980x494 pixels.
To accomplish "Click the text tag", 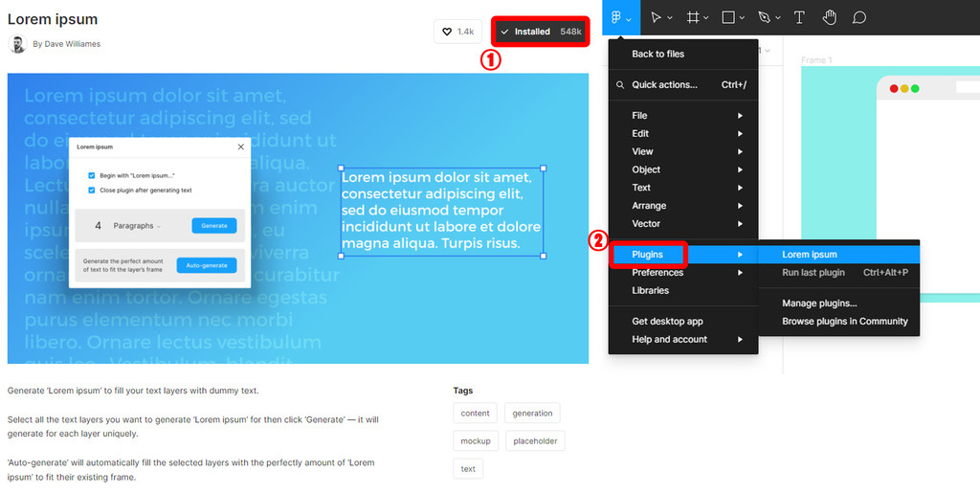I will click(x=468, y=469).
